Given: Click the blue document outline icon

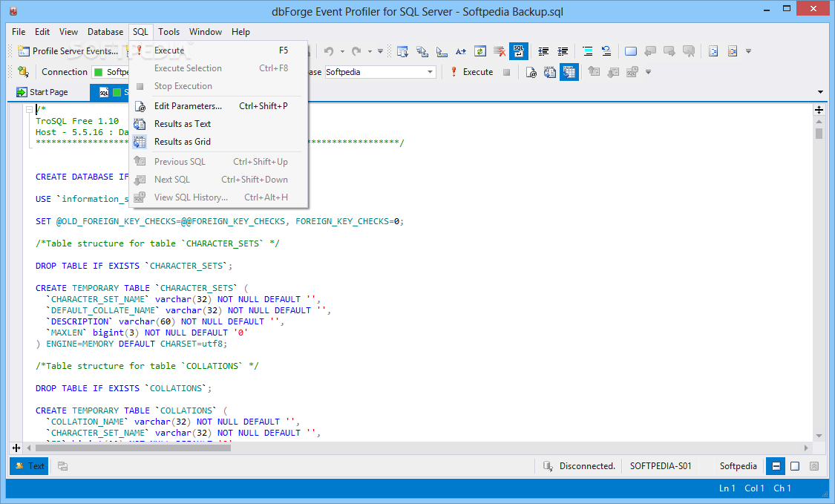Looking at the screenshot, I should [713, 51].
